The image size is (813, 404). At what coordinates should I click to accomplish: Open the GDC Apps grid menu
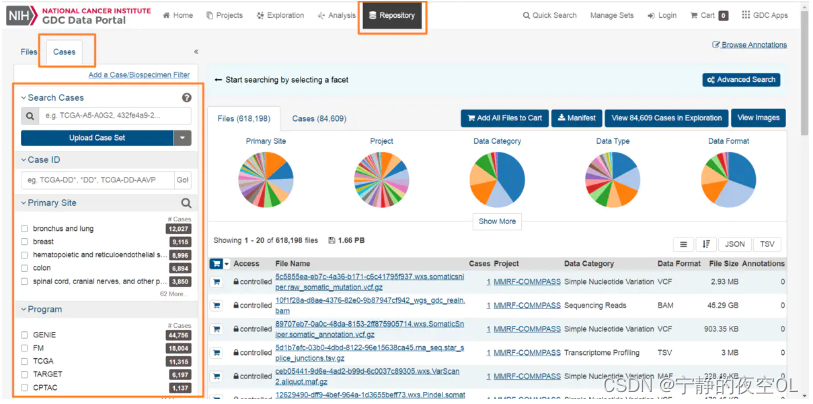(x=764, y=16)
